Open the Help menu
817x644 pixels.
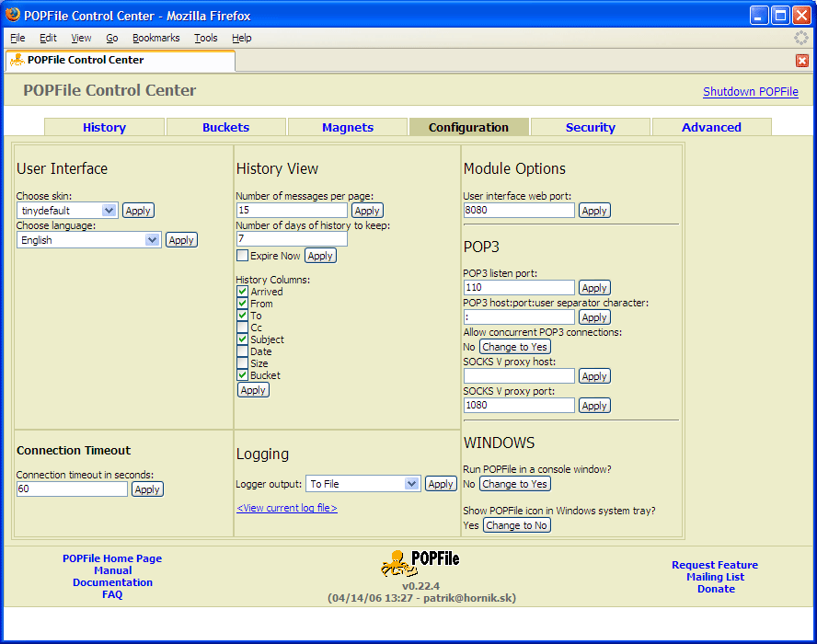[242, 38]
